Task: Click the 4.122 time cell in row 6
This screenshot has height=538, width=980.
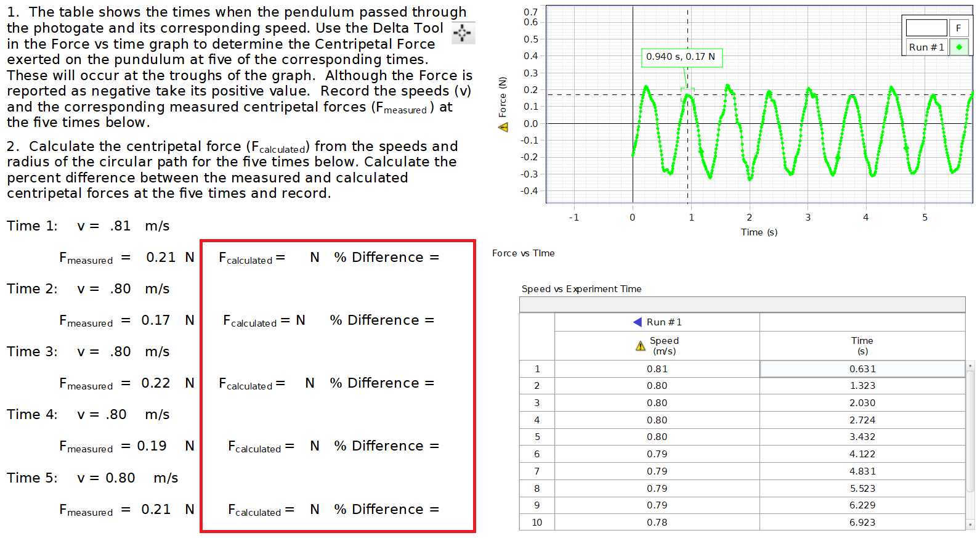Action: tap(862, 454)
